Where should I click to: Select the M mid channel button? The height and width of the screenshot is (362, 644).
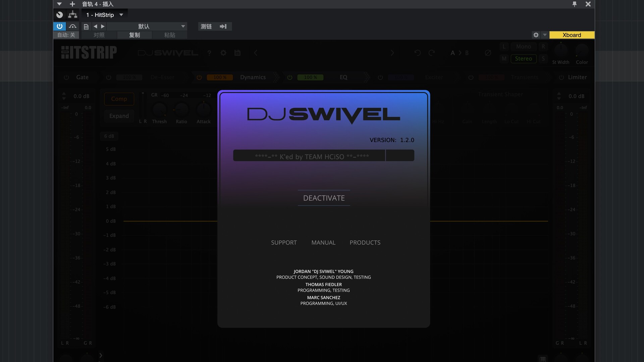point(504,59)
